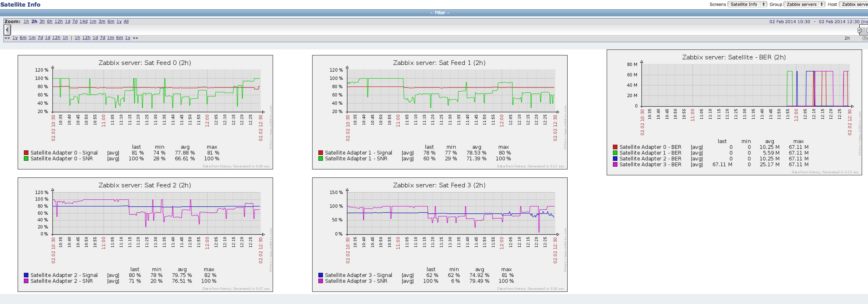Set zoom to All
The height and width of the screenshot is (304, 868).
pos(126,21)
